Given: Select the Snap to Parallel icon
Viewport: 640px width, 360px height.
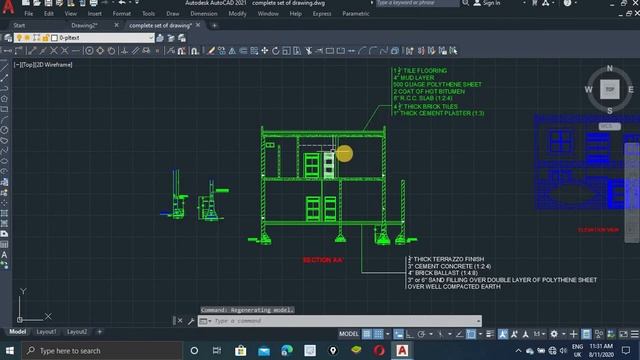Looking at the screenshot, I should pos(135,51).
